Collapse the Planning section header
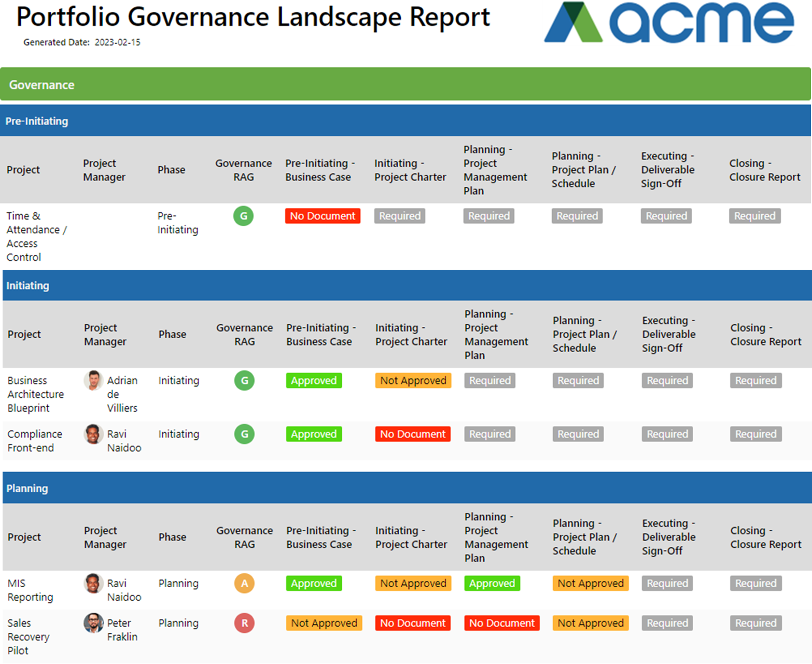812x664 pixels. 27,488
